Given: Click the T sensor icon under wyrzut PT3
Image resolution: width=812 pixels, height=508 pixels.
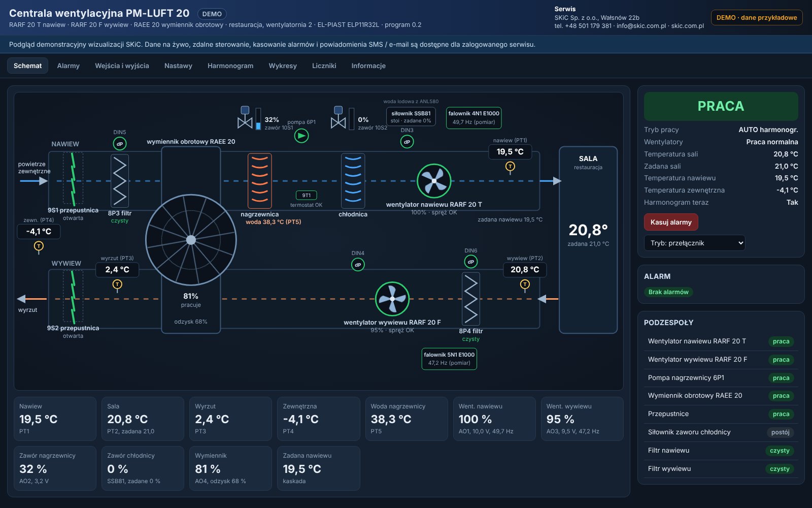Looking at the screenshot, I should click(x=117, y=284).
